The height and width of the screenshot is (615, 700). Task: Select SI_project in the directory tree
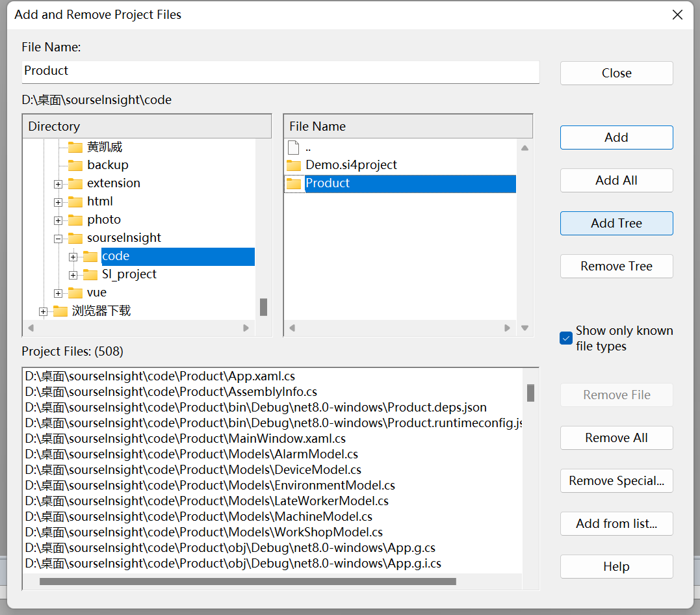tap(129, 275)
